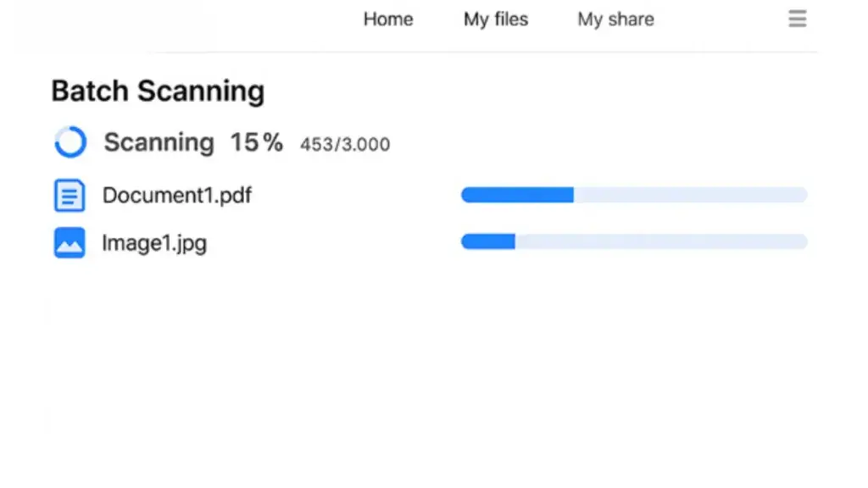Image resolution: width=868 pixels, height=488 pixels.
Task: Click the Scanning status label
Action: (159, 142)
